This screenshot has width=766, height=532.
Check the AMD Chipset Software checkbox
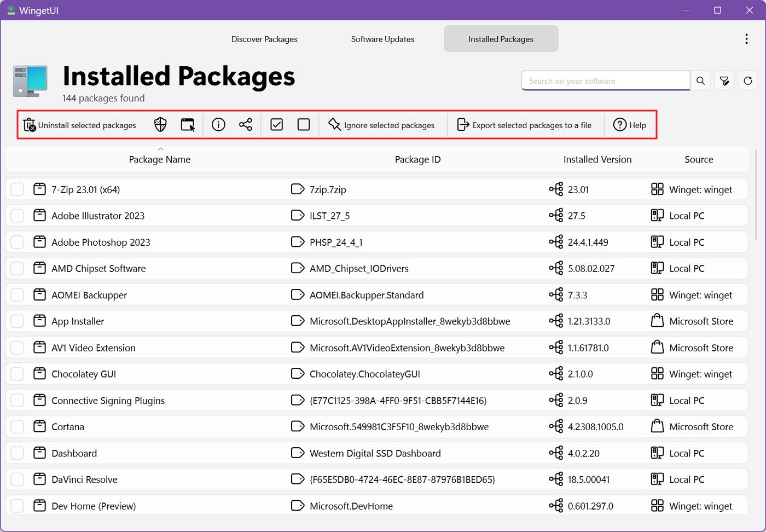[x=18, y=268]
